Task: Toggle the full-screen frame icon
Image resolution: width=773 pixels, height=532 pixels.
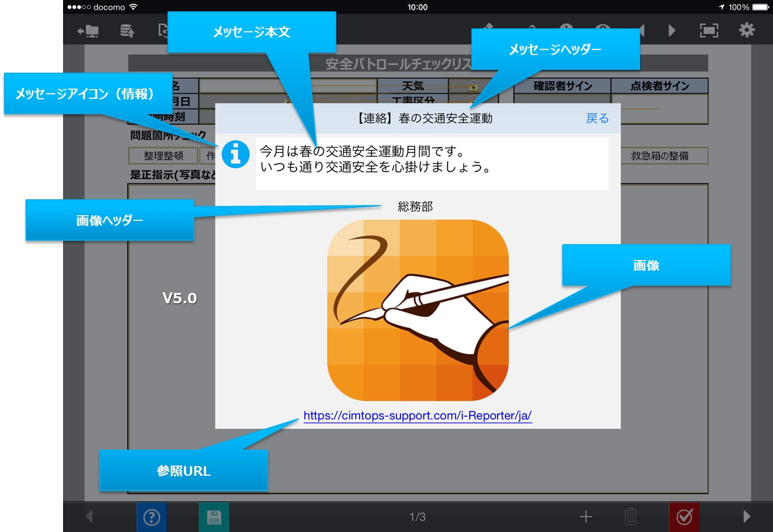Action: [709, 30]
